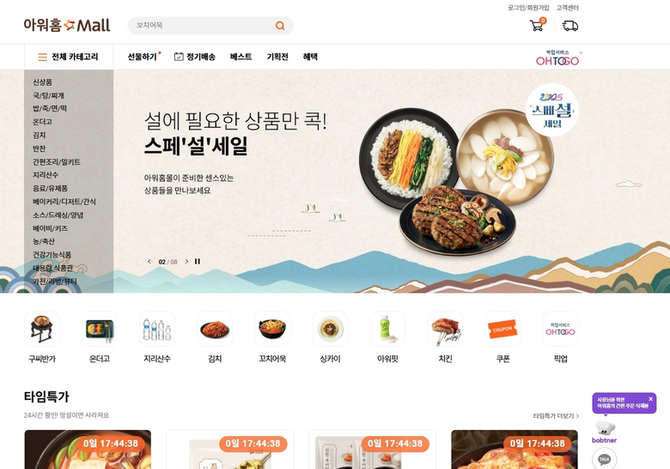Open the 정기배송 menu item
The image size is (670, 469).
click(194, 57)
